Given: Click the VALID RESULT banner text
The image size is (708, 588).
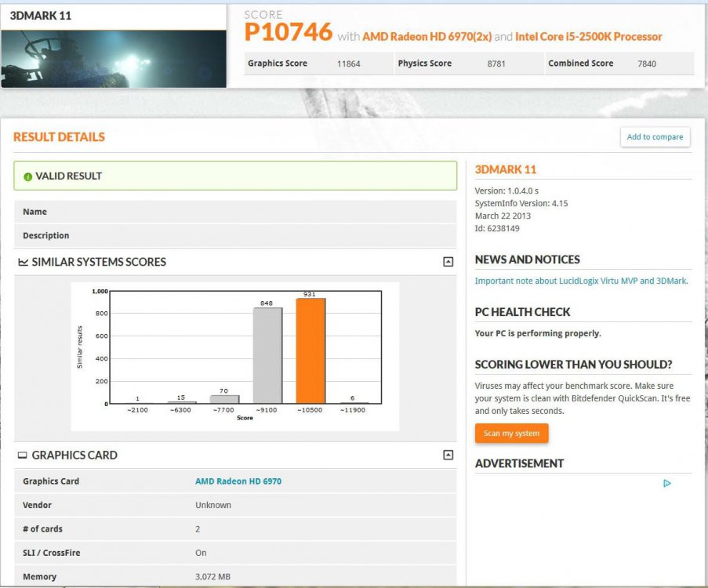Looking at the screenshot, I should (x=69, y=176).
